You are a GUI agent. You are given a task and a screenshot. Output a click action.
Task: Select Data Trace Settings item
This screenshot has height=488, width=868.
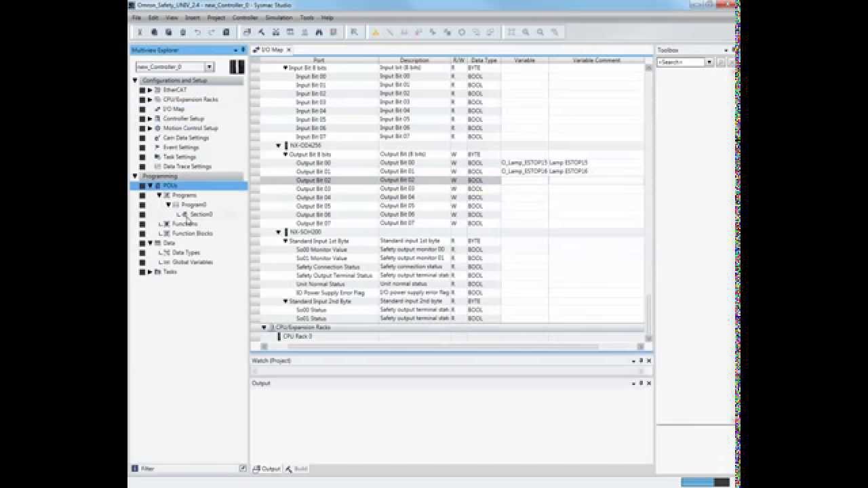click(187, 167)
